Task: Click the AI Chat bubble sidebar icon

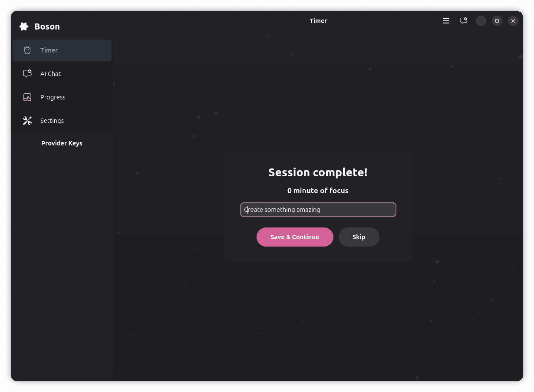Action: click(x=27, y=74)
